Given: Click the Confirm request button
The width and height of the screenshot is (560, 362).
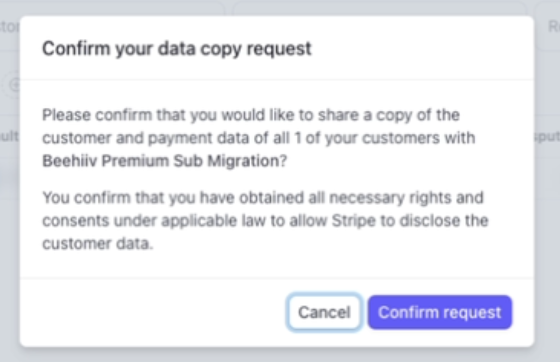Looking at the screenshot, I should [x=440, y=312].
